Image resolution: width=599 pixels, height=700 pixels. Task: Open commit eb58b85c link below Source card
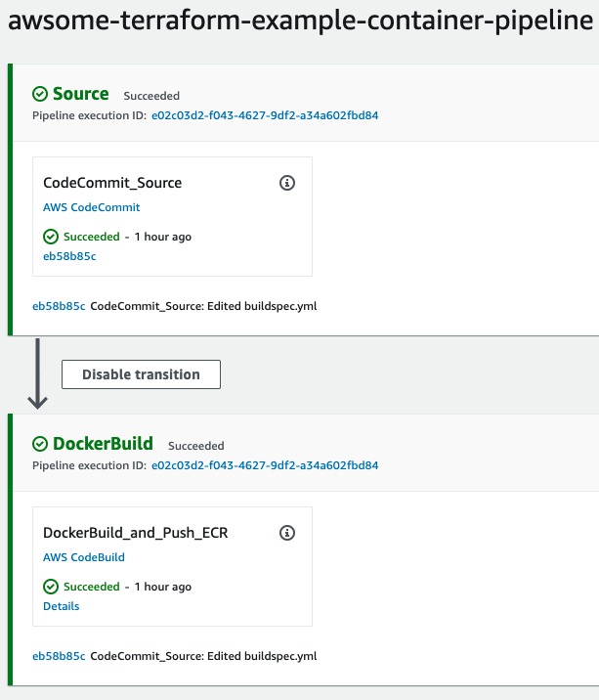click(59, 306)
